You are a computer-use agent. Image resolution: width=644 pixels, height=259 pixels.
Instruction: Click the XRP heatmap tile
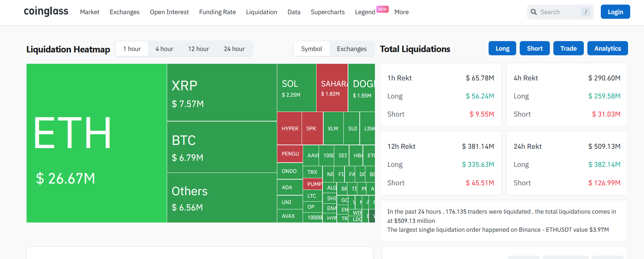tap(222, 92)
